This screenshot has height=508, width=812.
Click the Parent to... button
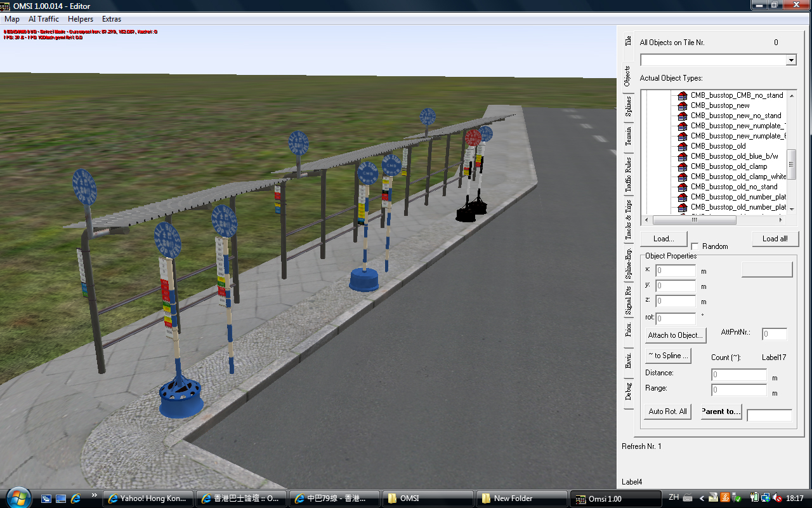click(721, 411)
